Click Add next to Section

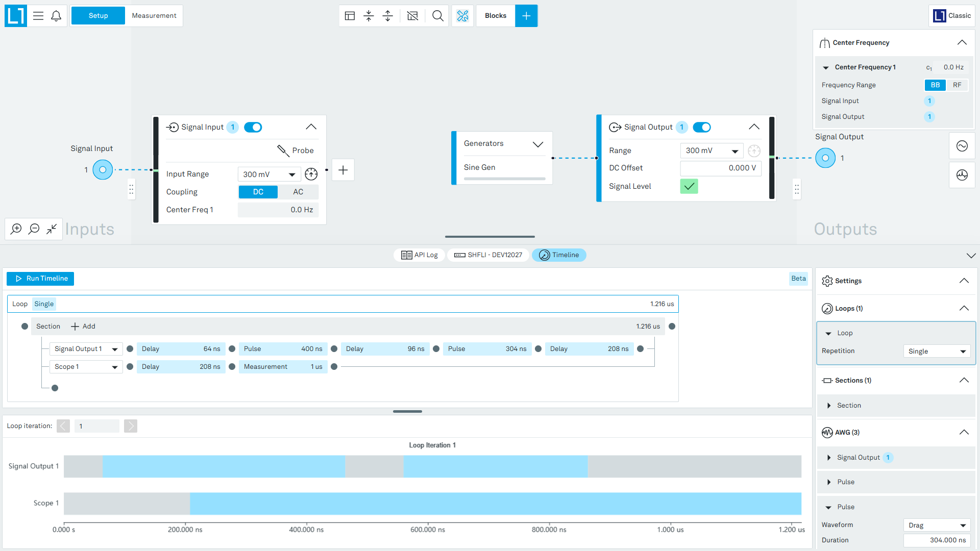[83, 327]
